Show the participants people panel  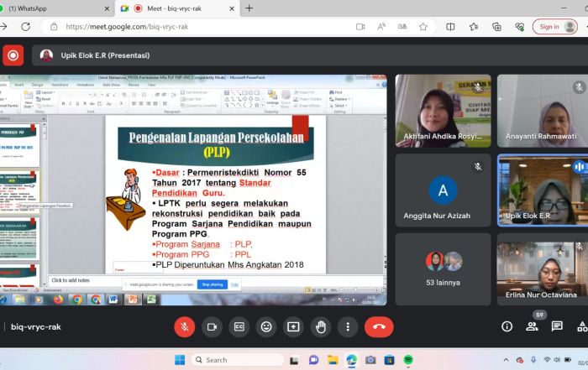coord(532,326)
